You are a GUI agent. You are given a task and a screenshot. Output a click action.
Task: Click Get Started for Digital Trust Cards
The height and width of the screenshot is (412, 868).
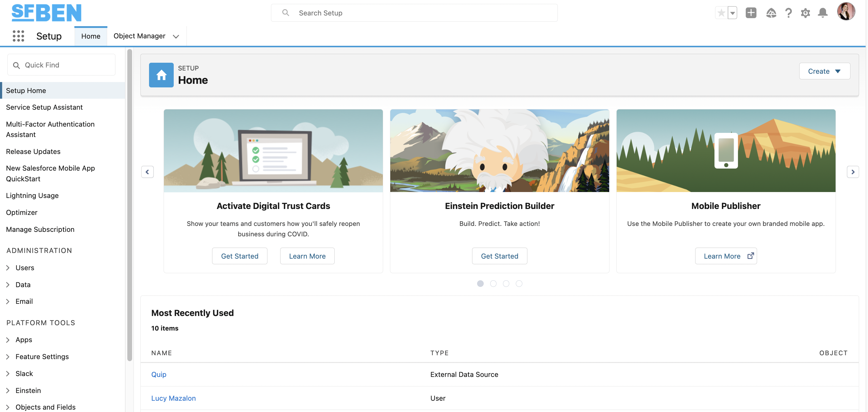(x=239, y=256)
